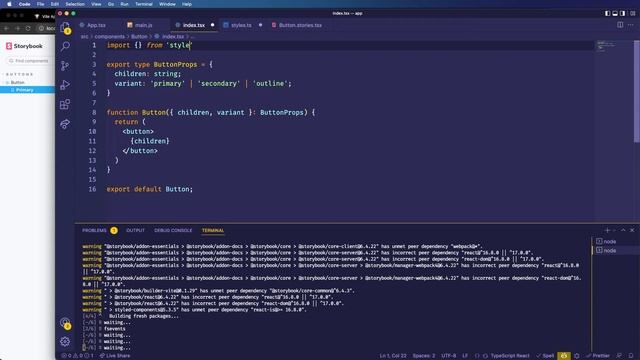Select the Primary story in Storybook sidebar
Image resolution: width=640 pixels, height=360 pixels.
(27, 90)
